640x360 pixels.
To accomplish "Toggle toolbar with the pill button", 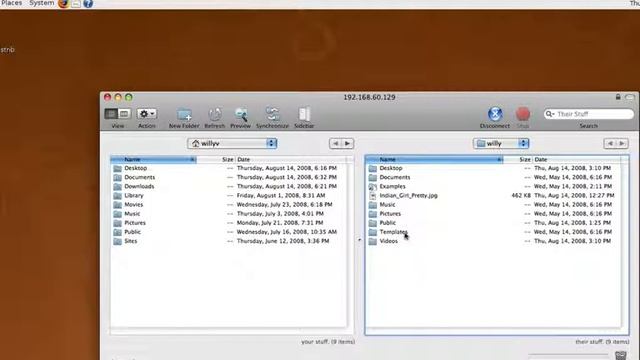I will [x=629, y=97].
